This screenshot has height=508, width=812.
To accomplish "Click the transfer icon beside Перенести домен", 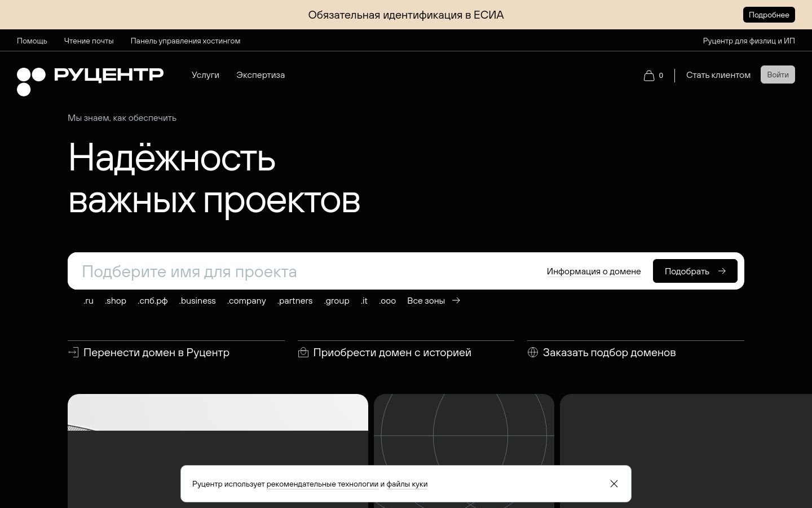I will pos(73,352).
